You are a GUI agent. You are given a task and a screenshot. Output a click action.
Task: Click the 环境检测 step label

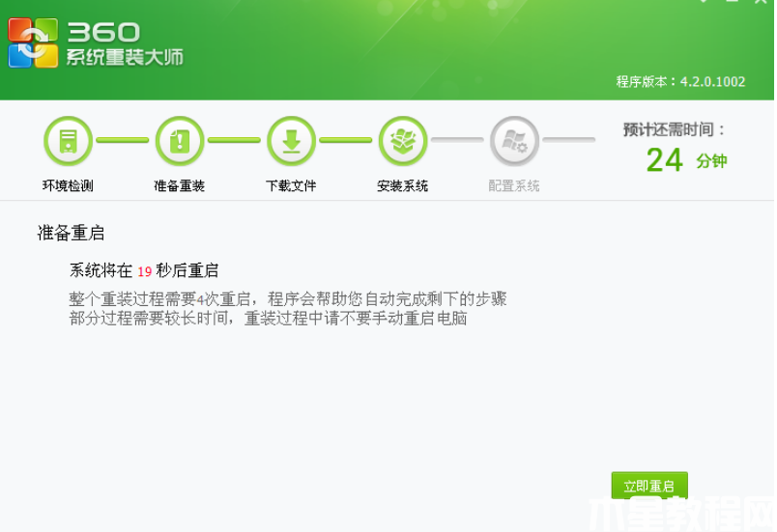[x=68, y=186]
